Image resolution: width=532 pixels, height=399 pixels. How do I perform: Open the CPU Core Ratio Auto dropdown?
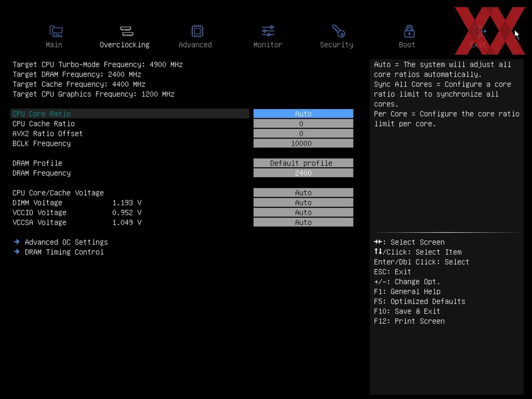pos(303,114)
